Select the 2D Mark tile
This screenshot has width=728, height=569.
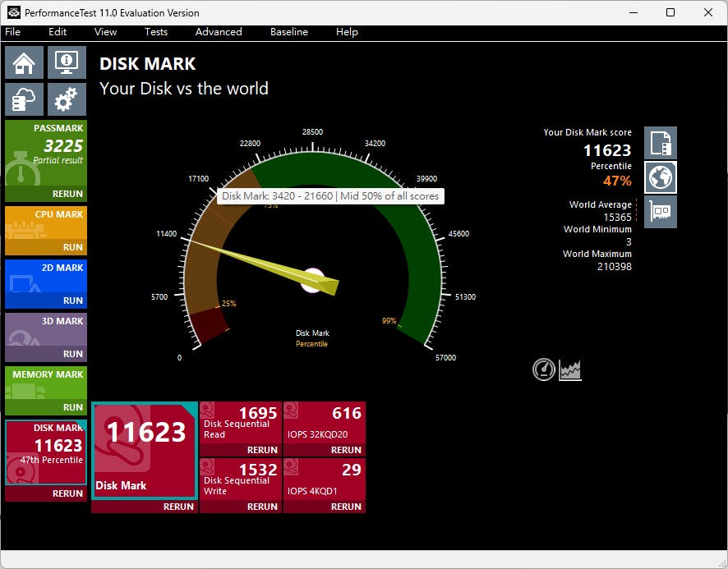coord(46,277)
